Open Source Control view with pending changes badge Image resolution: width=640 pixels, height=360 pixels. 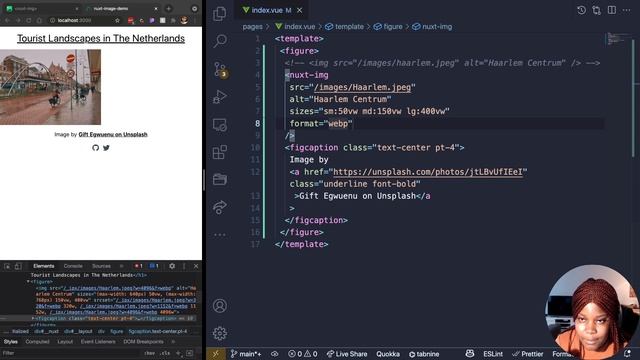point(220,70)
